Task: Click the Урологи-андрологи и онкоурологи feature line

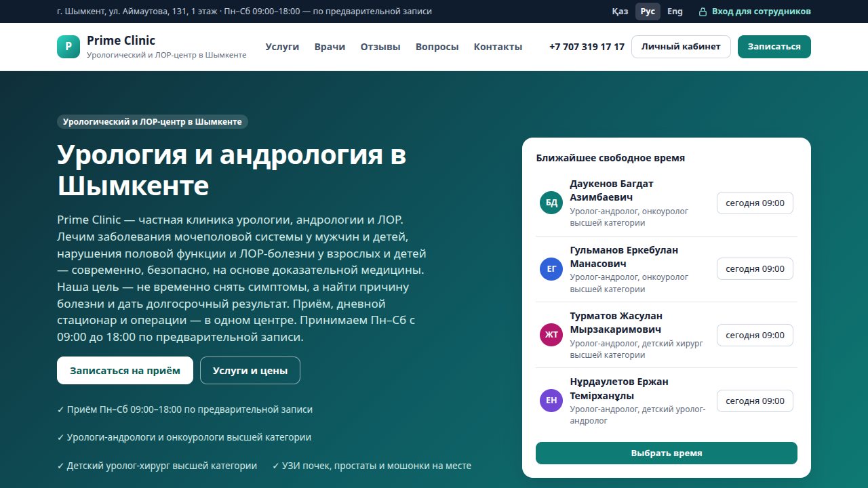Action: point(184,437)
